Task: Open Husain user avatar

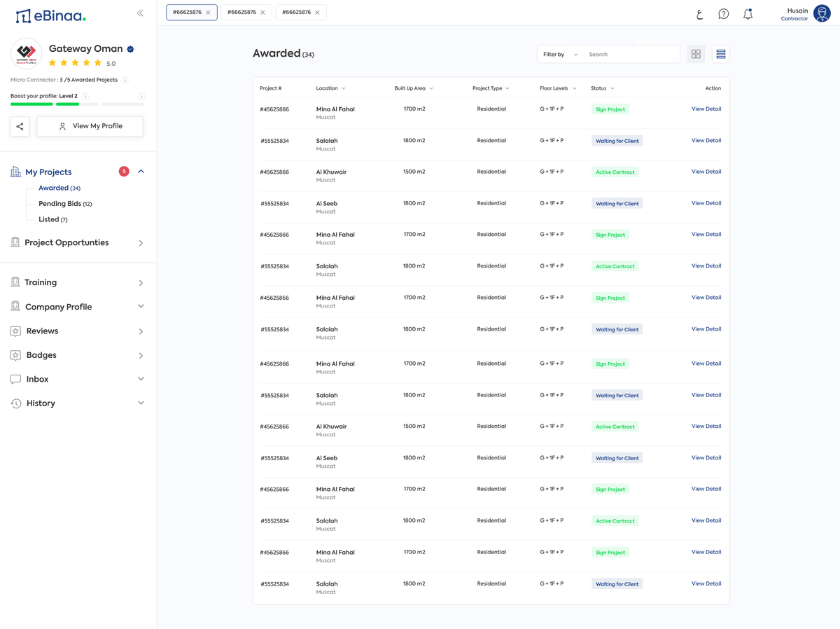Action: (x=822, y=13)
